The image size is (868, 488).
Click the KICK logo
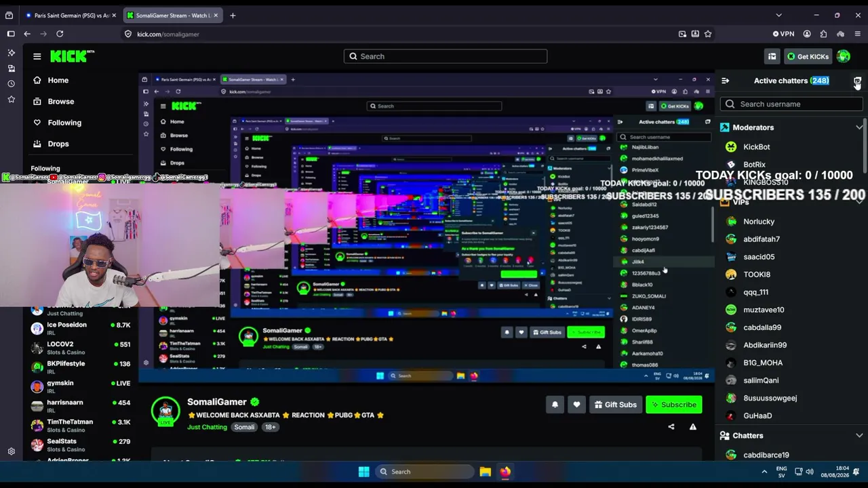point(71,56)
